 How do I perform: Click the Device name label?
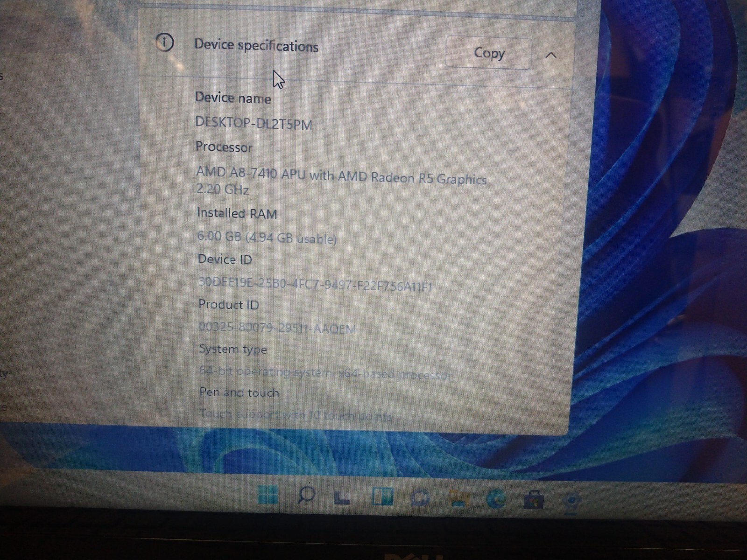[x=233, y=98]
